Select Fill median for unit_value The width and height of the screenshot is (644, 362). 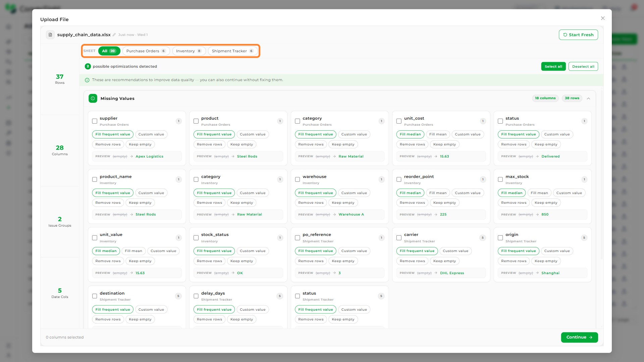106,251
